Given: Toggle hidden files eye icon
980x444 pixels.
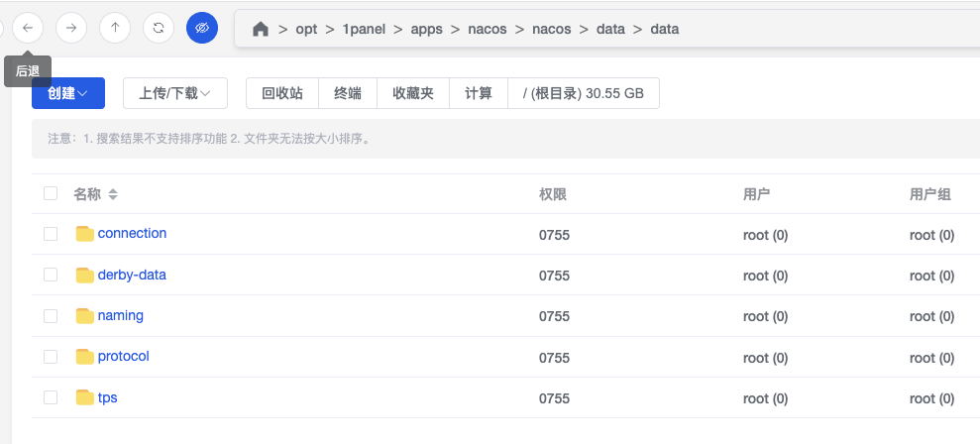Looking at the screenshot, I should coord(202,28).
